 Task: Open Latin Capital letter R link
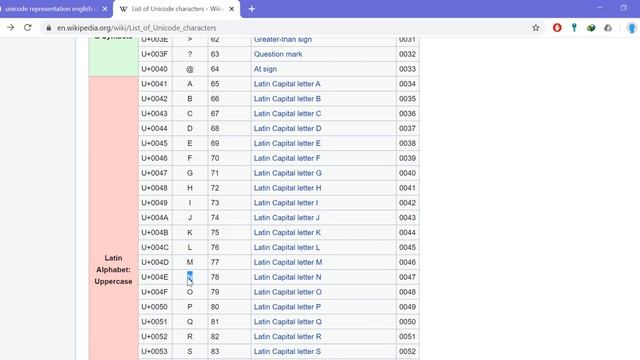[287, 337]
